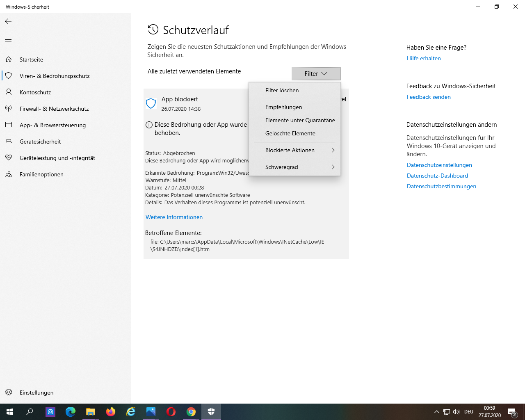Click the Familienoptionen people icon
Screen dimensions: 525x420
(9, 174)
